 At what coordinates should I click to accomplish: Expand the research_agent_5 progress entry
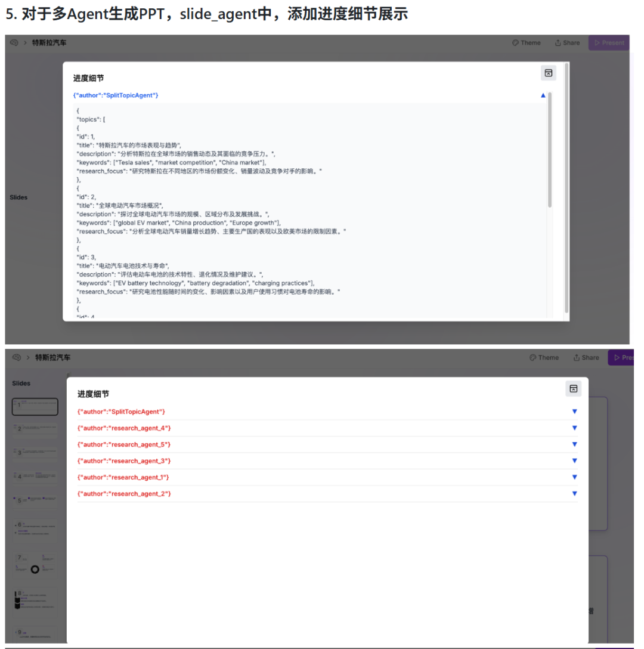coord(574,444)
